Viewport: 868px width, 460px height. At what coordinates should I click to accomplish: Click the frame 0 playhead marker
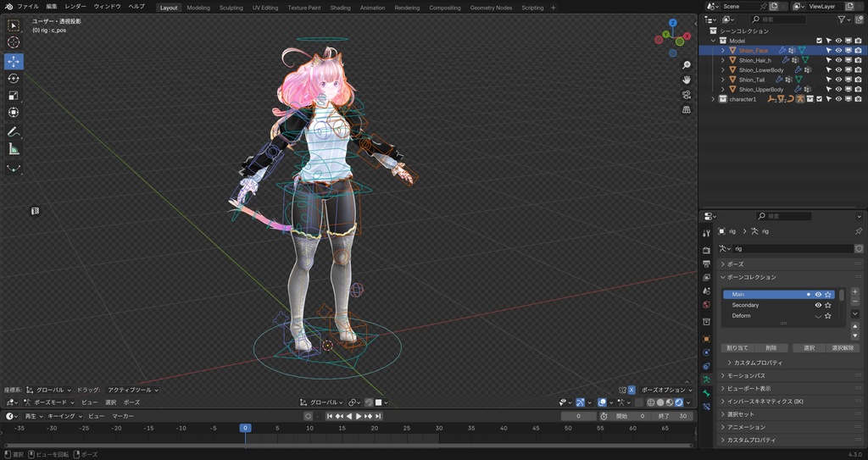tap(245, 428)
